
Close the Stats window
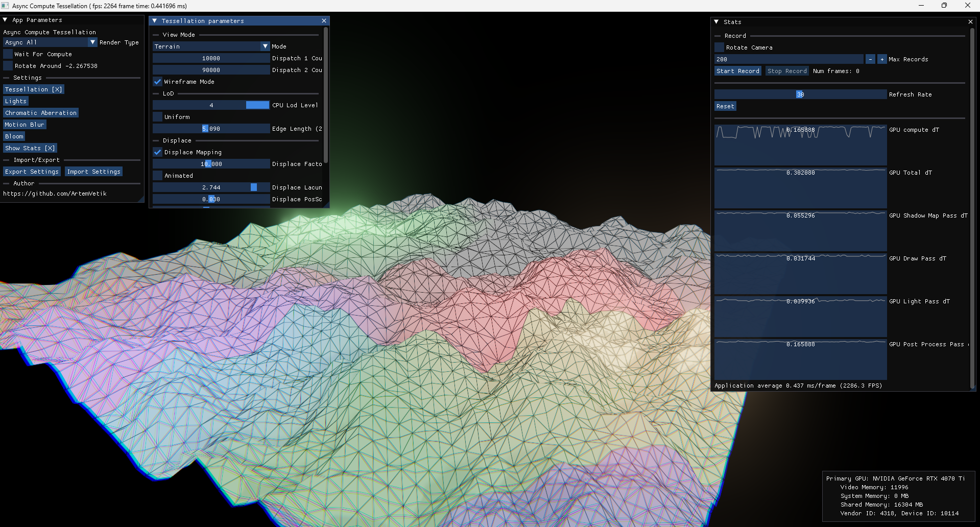coord(970,22)
